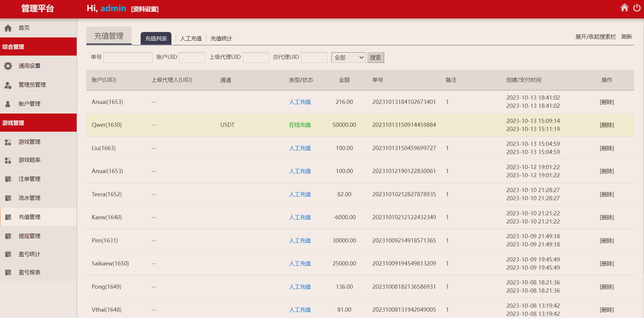
Task: Click the power logout icon
Action: [x=637, y=8]
